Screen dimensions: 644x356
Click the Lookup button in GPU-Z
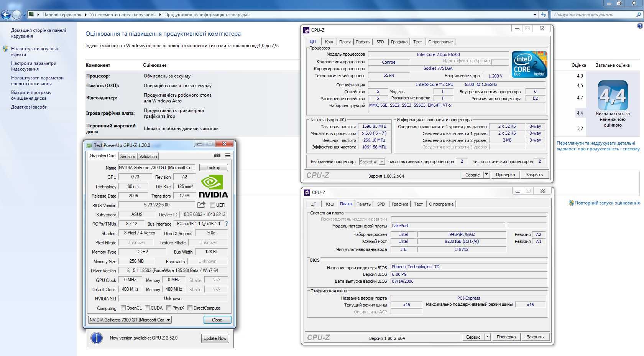(214, 168)
